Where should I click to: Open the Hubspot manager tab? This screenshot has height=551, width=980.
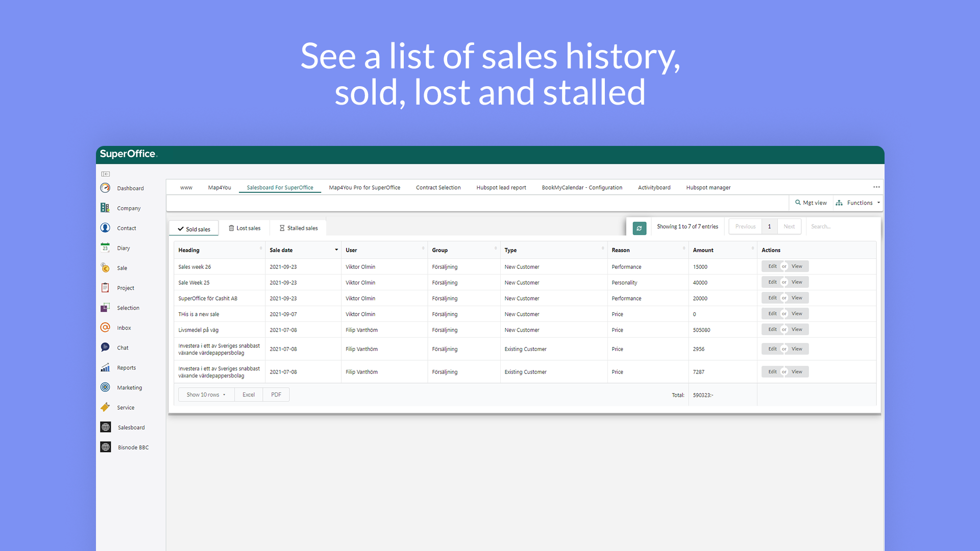coord(708,187)
